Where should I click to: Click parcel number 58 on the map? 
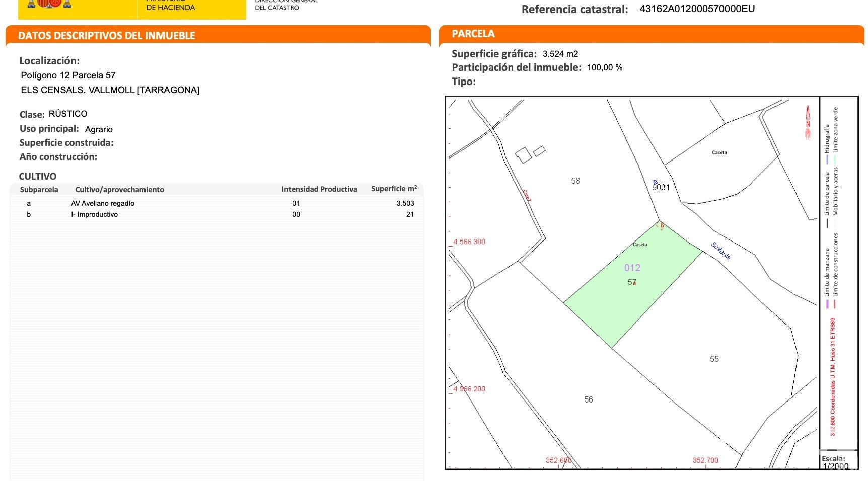(575, 181)
